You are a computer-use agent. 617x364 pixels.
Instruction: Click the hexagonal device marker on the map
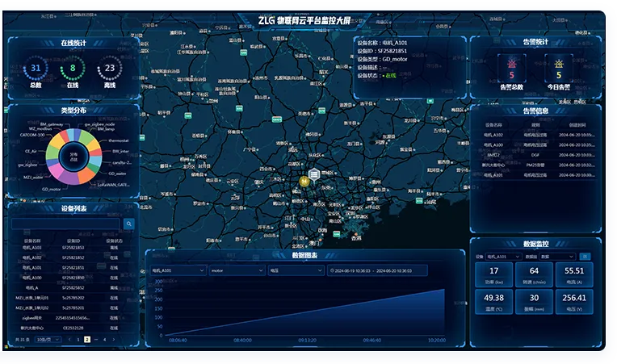[314, 174]
